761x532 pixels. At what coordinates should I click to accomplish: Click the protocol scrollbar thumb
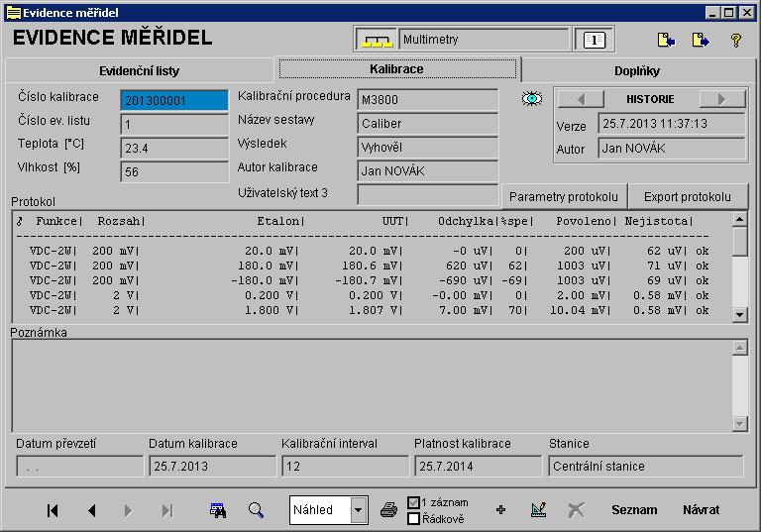pyautogui.click(x=739, y=242)
